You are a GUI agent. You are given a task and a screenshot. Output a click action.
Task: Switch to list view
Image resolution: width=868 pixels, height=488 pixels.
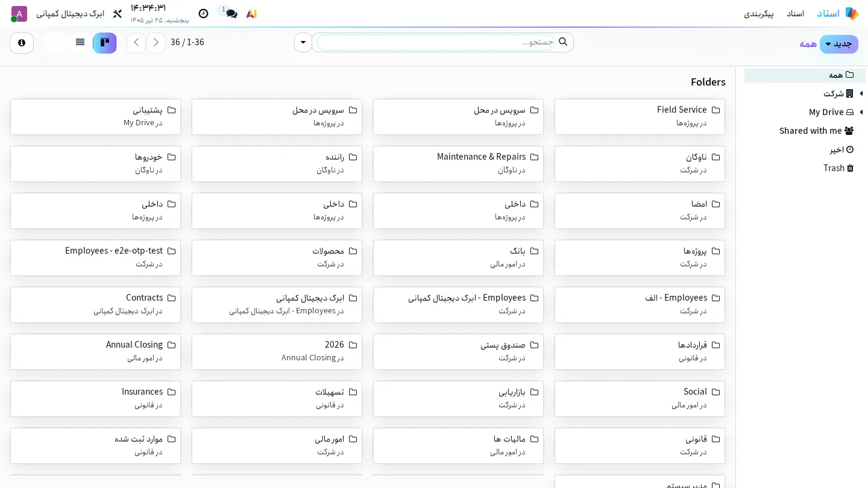80,43
